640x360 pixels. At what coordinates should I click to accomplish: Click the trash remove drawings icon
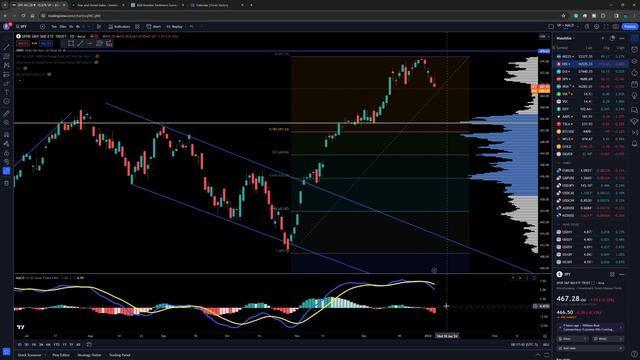pyautogui.click(x=7, y=183)
